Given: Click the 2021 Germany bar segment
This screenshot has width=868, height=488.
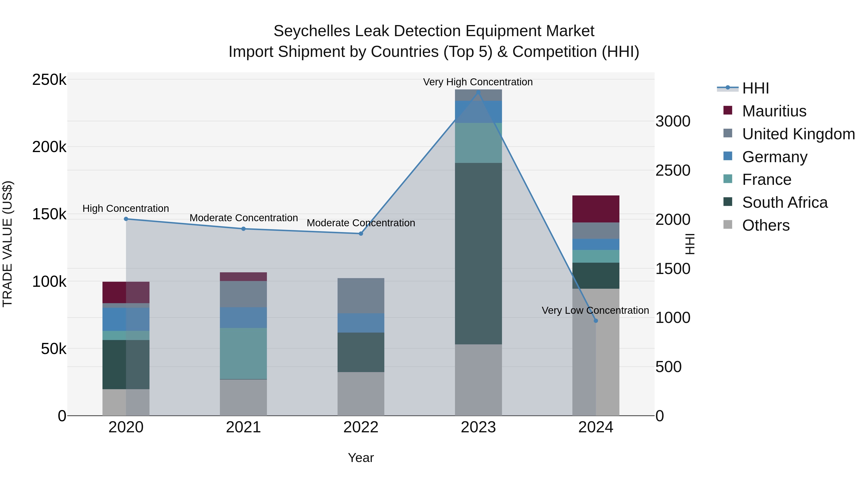Looking at the screenshot, I should point(243,318).
